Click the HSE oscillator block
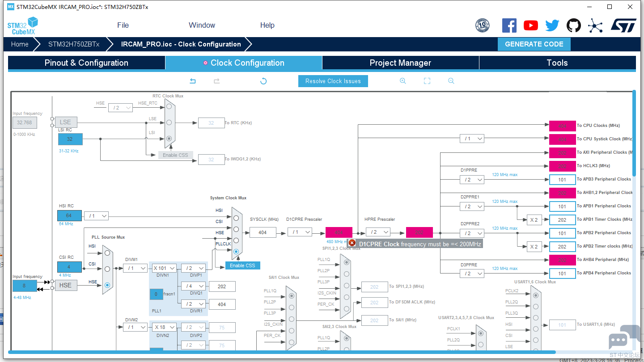Viewport: 644px width, 362px height. click(65, 285)
